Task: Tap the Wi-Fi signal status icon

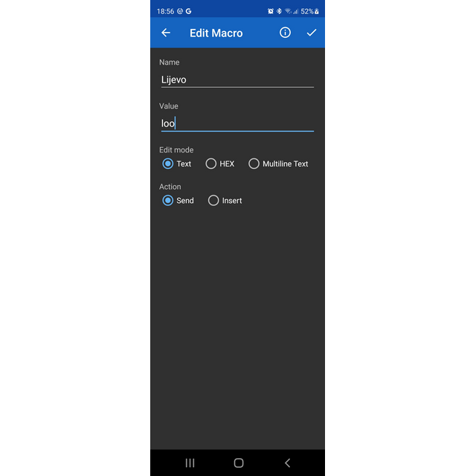Action: (x=288, y=11)
